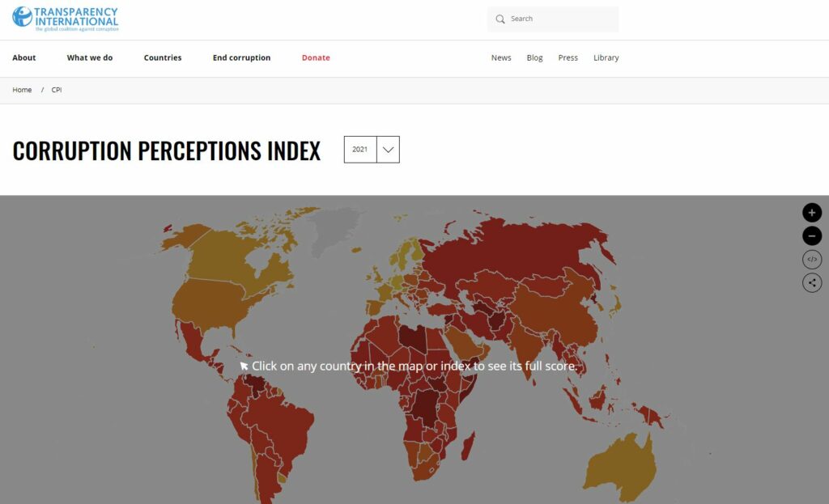Open the embed code icon
This screenshot has width=829, height=504.
click(812, 260)
